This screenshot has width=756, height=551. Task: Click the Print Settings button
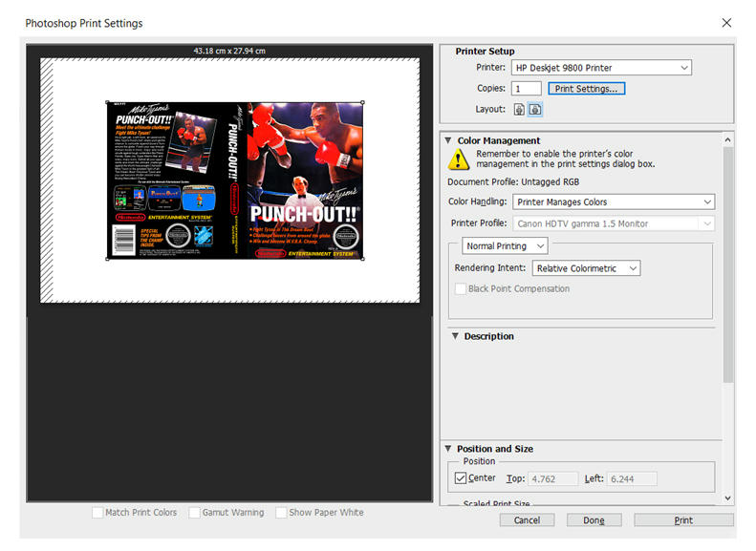tap(587, 89)
